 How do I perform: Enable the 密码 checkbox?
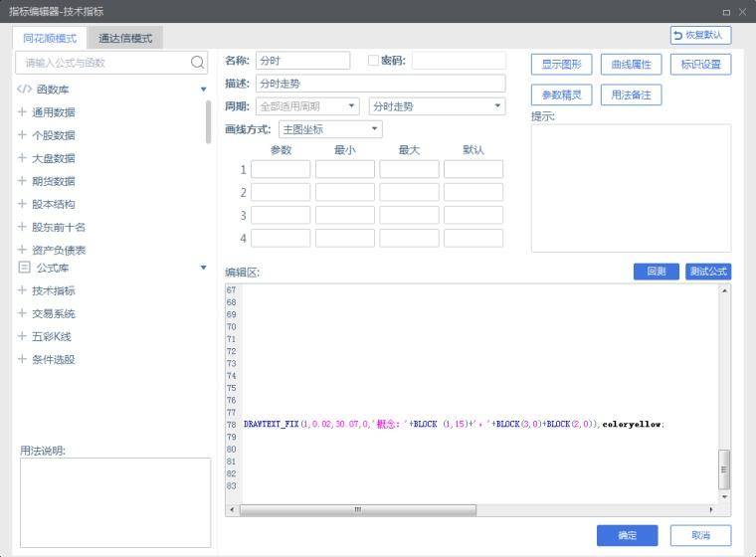[x=373, y=61]
